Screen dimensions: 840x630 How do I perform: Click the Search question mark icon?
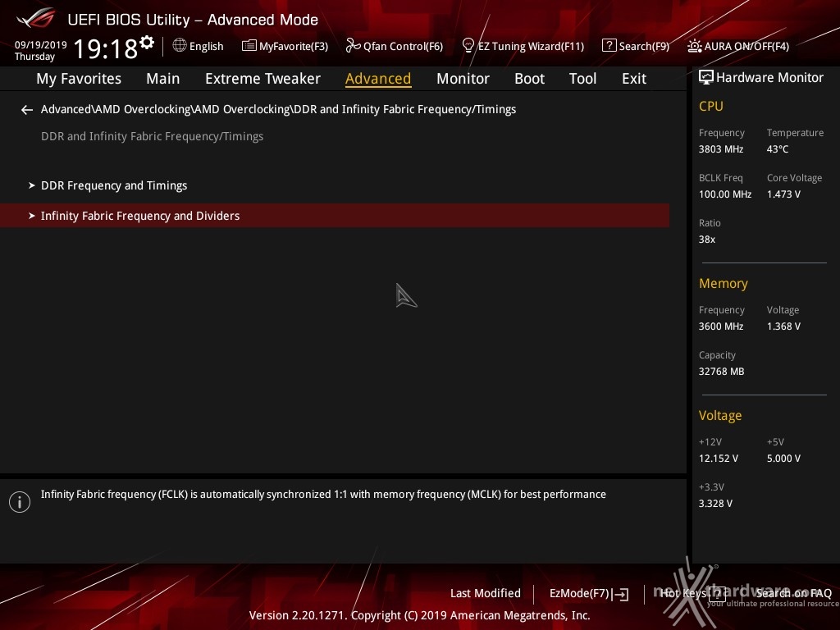[x=609, y=46]
